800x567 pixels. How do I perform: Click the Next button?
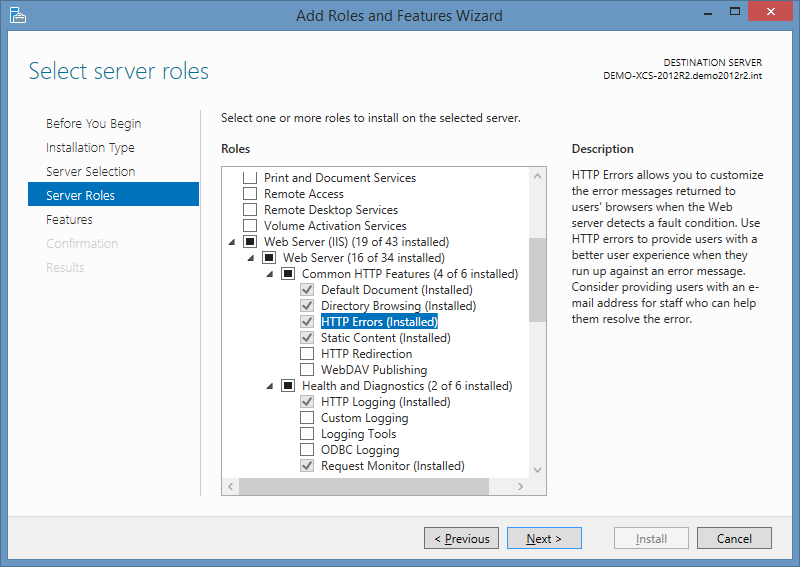544,538
